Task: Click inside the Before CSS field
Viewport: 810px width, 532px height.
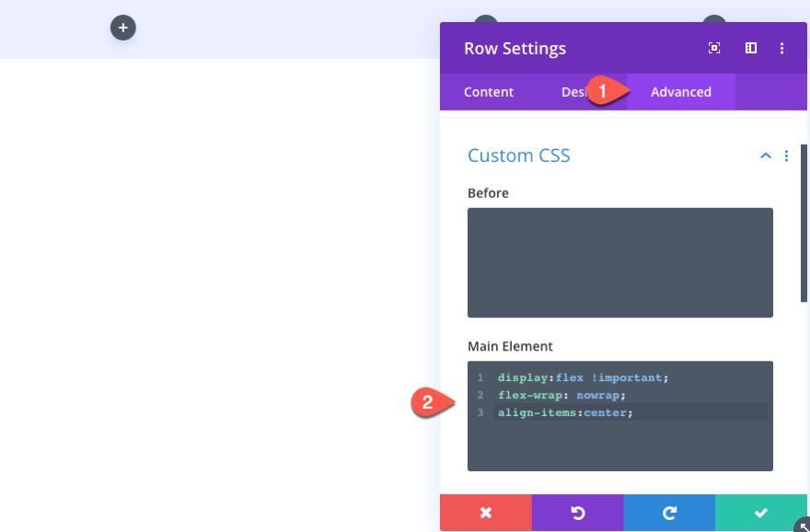Action: click(x=619, y=262)
